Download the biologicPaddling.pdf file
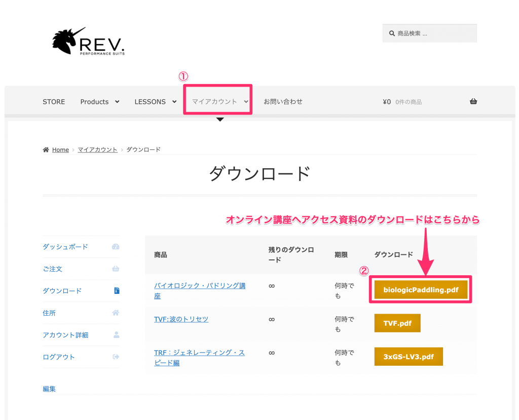 tap(421, 290)
